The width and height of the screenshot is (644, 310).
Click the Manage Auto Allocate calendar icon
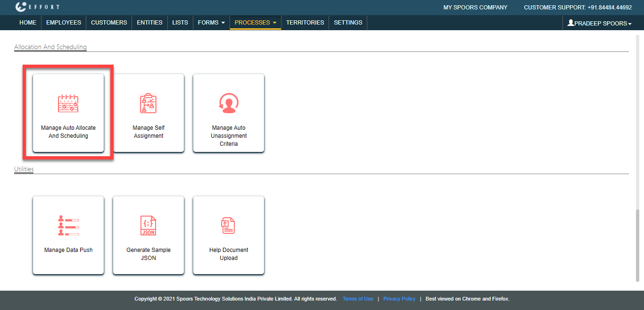[68, 103]
